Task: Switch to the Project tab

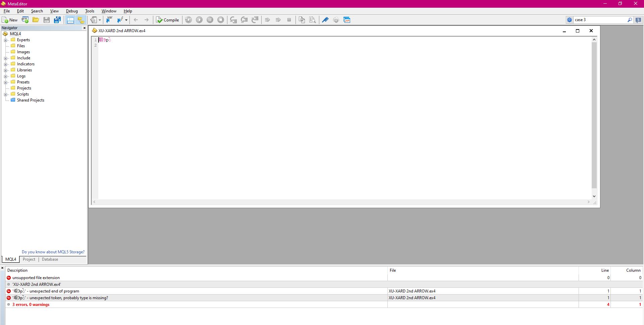Action: [29, 259]
